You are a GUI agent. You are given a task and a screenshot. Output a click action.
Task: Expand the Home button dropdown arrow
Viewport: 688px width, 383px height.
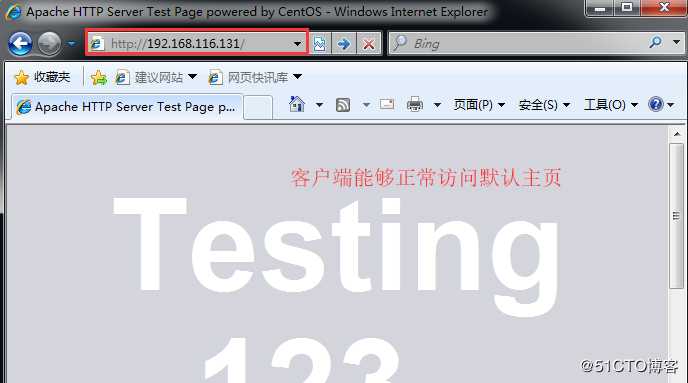coord(319,105)
